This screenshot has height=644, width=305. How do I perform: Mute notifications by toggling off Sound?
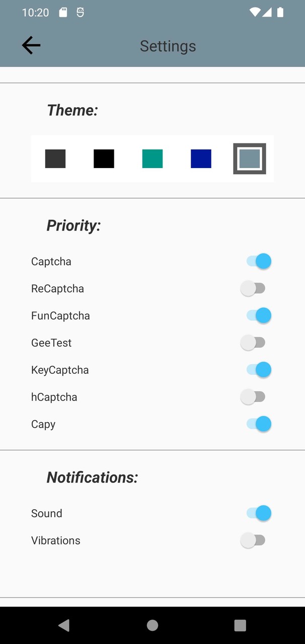click(x=259, y=513)
